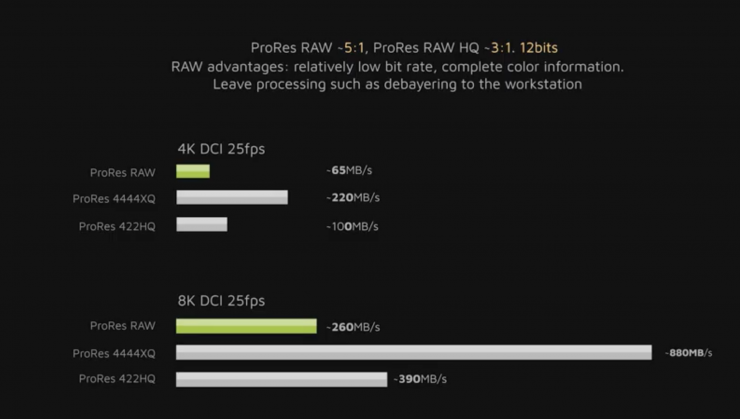Select the "8K DCI 25fps" heading

click(221, 300)
